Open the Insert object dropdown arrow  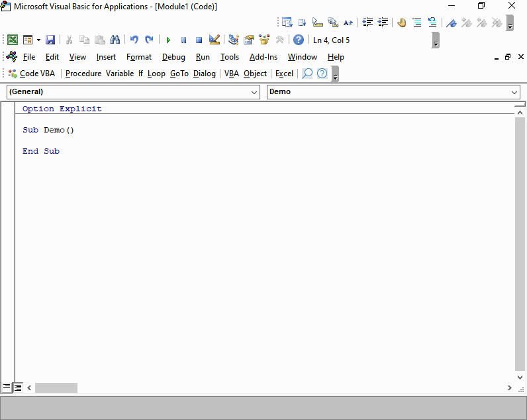[x=38, y=40]
